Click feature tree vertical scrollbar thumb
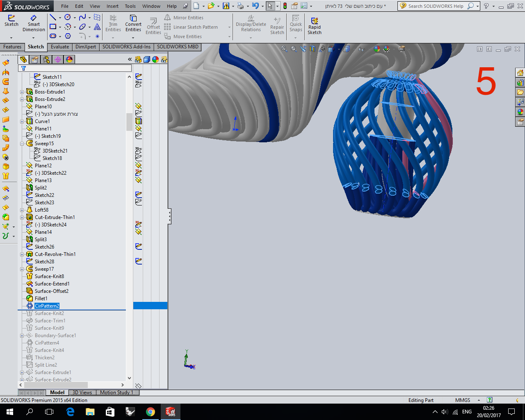 point(130,122)
